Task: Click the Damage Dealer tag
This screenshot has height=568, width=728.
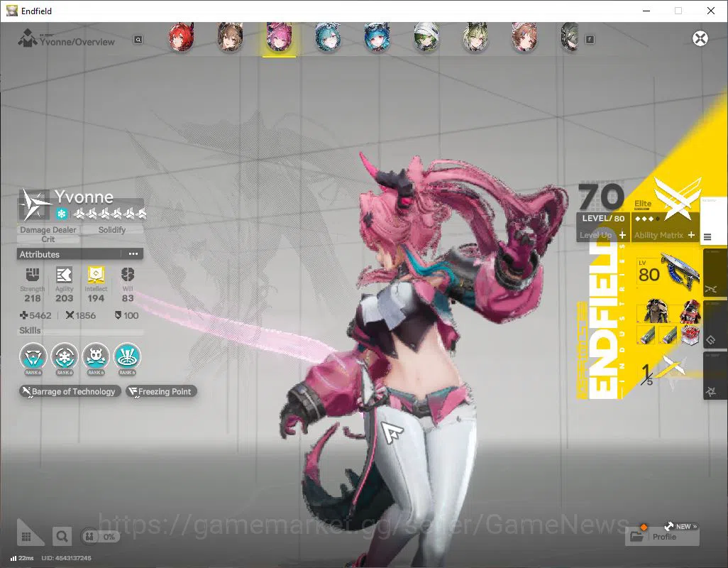Action: click(x=48, y=230)
